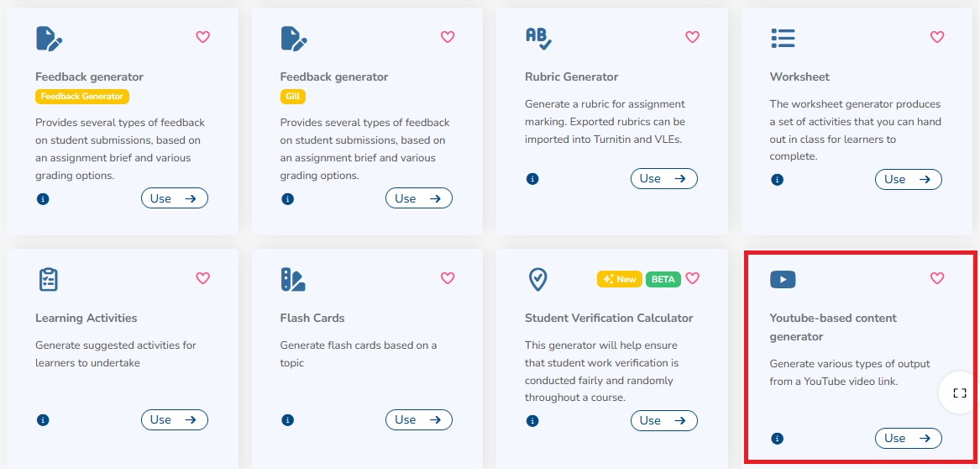Toggle heart on Youtube-based content generator

(x=937, y=278)
